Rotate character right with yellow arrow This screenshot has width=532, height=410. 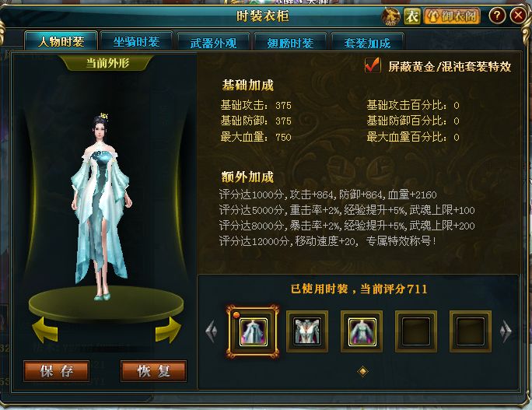click(168, 330)
